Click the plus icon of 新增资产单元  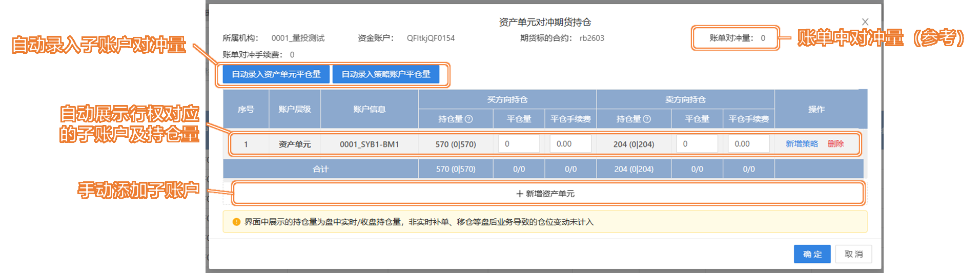pos(519,194)
